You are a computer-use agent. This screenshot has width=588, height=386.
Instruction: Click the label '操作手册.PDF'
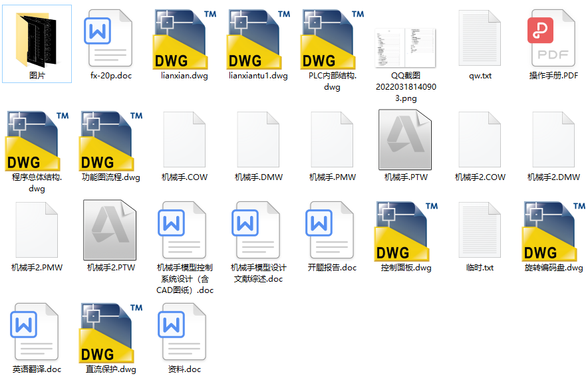tap(553, 76)
